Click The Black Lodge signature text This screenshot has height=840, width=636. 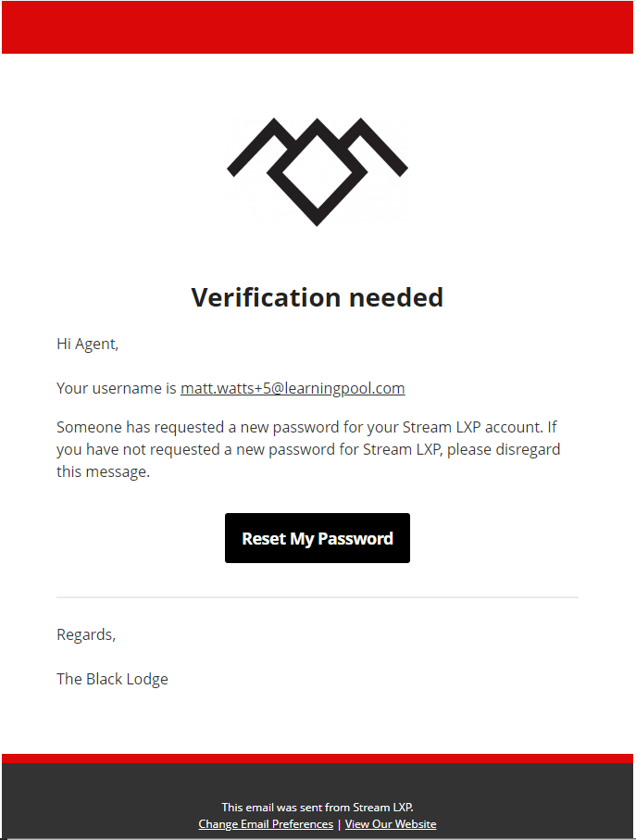(x=113, y=679)
